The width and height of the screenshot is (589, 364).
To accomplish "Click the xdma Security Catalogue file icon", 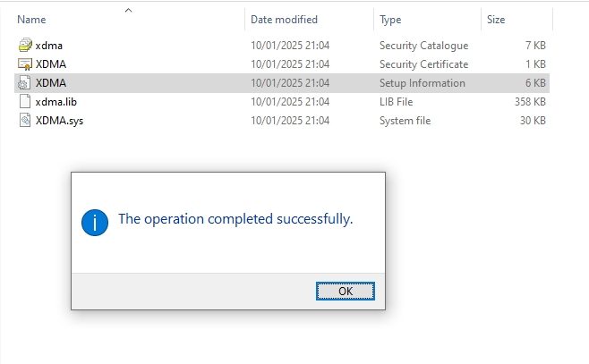I will [x=25, y=45].
